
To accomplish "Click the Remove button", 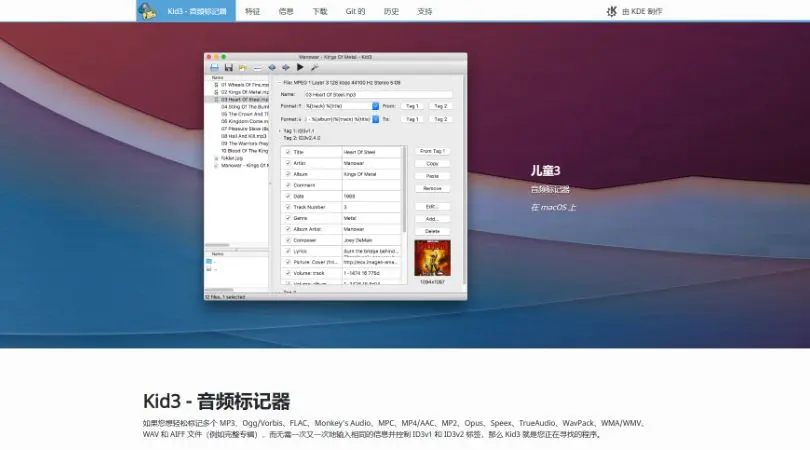I will 432,189.
